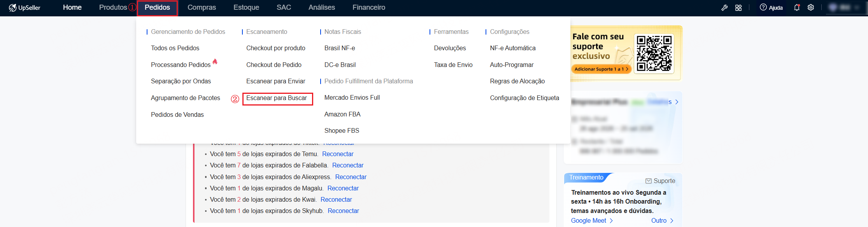Screen dimensions: 868x227
Task: Click Reconectar next to Skyhub
Action: click(x=343, y=211)
